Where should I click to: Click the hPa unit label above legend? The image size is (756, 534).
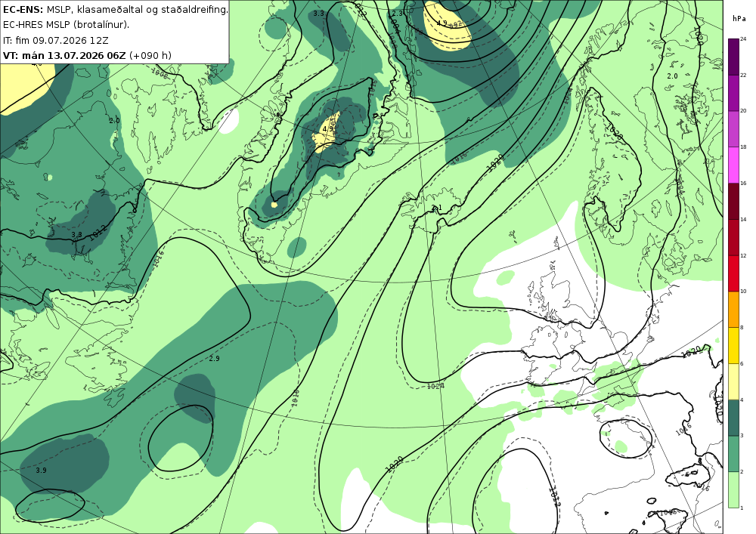pyautogui.click(x=738, y=18)
